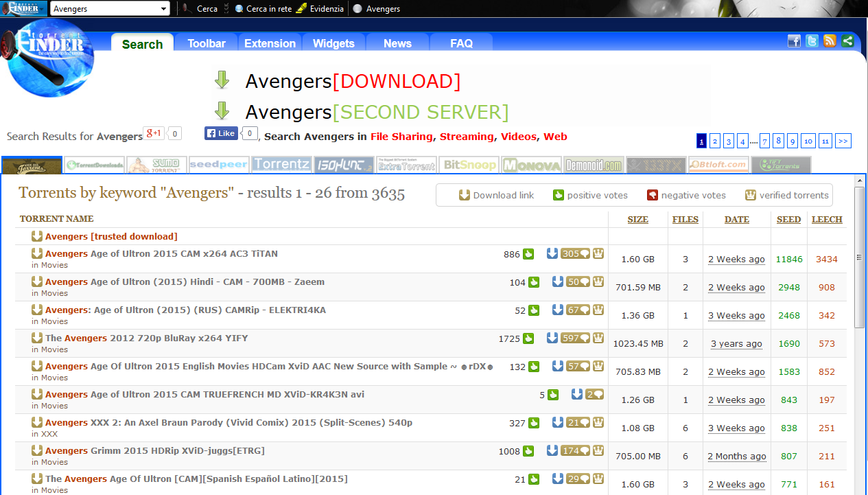Viewport: 868px width, 495px height.
Task: Sort results by SEED column
Action: pyautogui.click(x=788, y=219)
